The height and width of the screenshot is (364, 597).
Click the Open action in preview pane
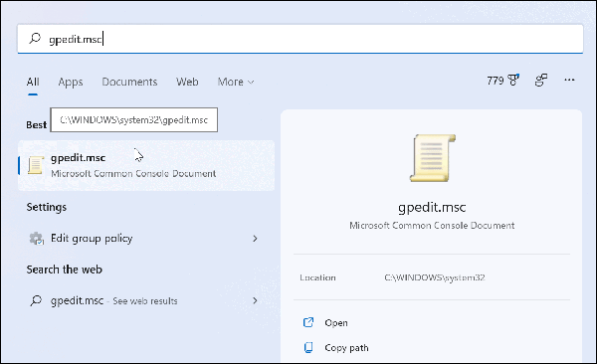click(x=336, y=323)
